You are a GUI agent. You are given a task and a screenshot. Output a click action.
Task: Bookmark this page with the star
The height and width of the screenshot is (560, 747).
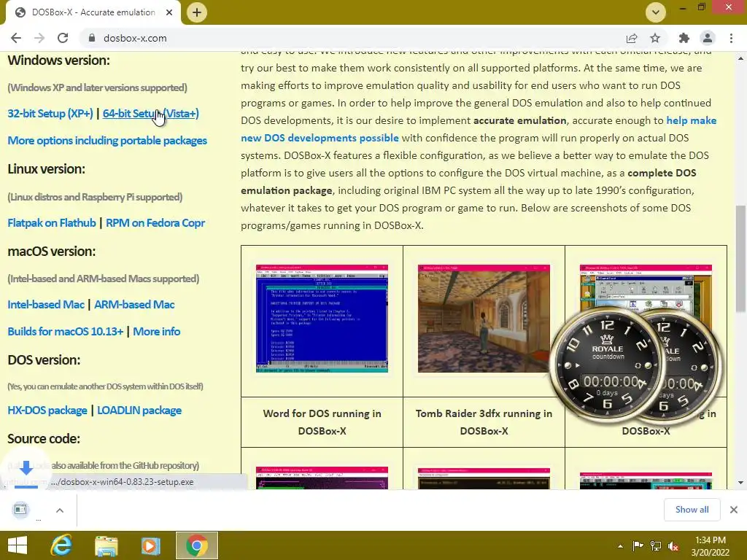pyautogui.click(x=655, y=38)
